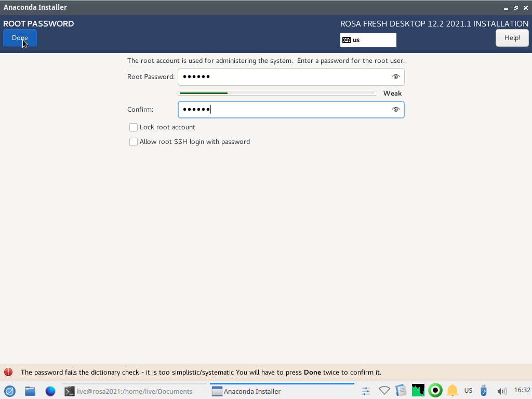Select Anaconda Installer taskbar entry
532x399 pixels.
[247, 391]
